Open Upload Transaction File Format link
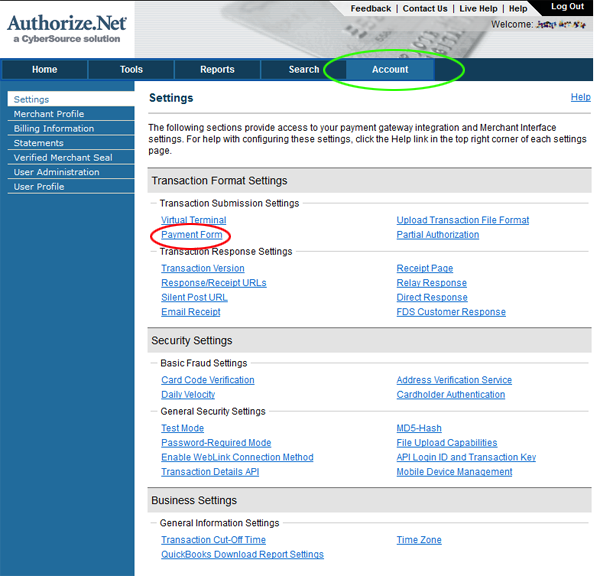Screen dimensions: 600x576 (463, 220)
